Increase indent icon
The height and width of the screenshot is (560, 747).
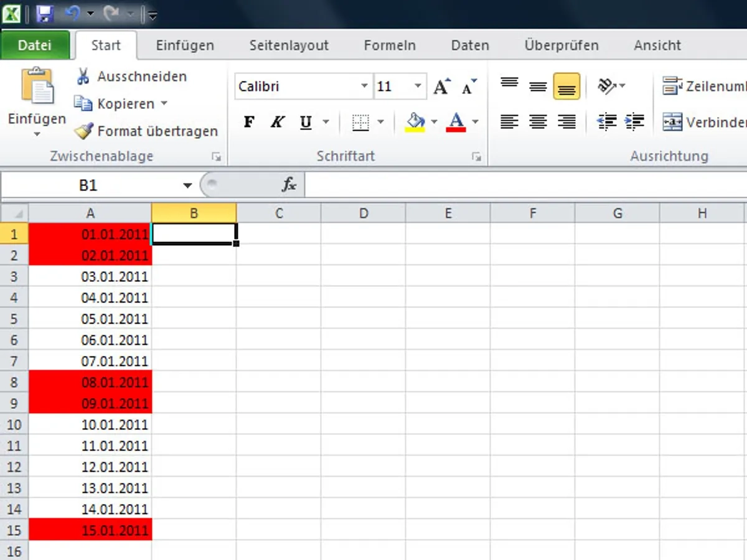click(x=634, y=122)
